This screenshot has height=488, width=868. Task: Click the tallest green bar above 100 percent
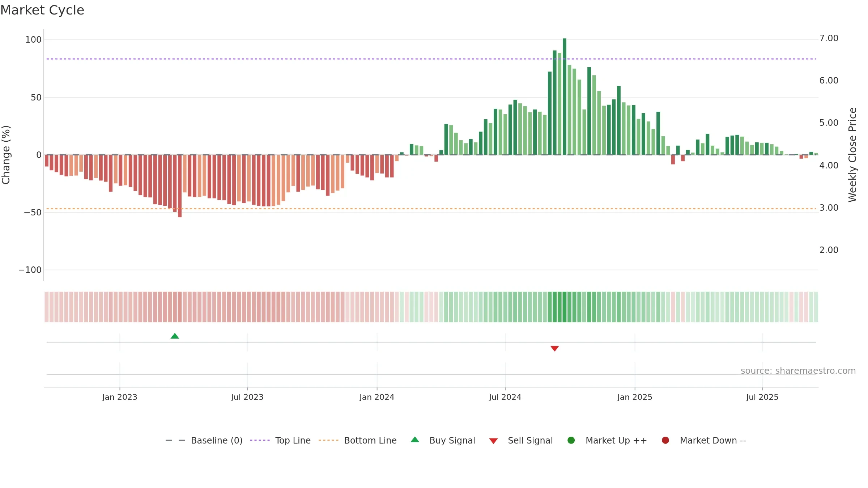[565, 97]
